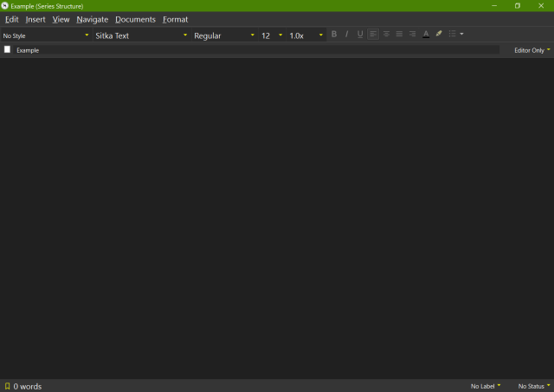Click the No Status button
The height and width of the screenshot is (392, 554).
coord(533,386)
